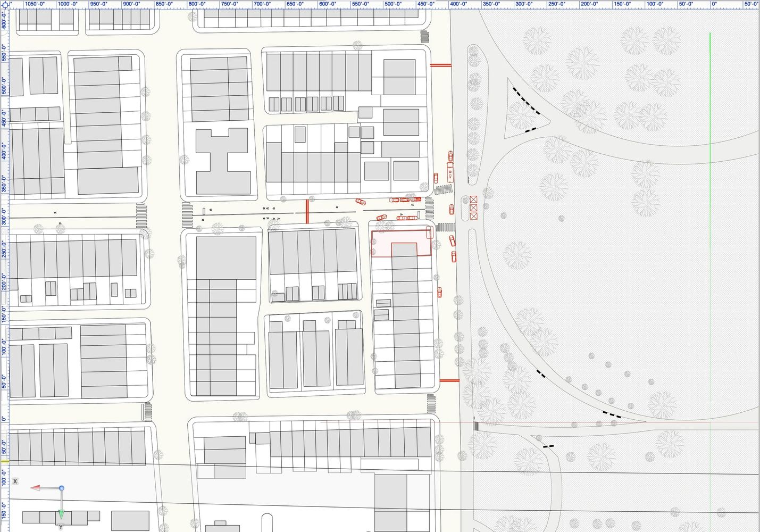Click the 850'-0" mark on the top ruler
Image resolution: width=760 pixels, height=532 pixels.
pos(164,4)
